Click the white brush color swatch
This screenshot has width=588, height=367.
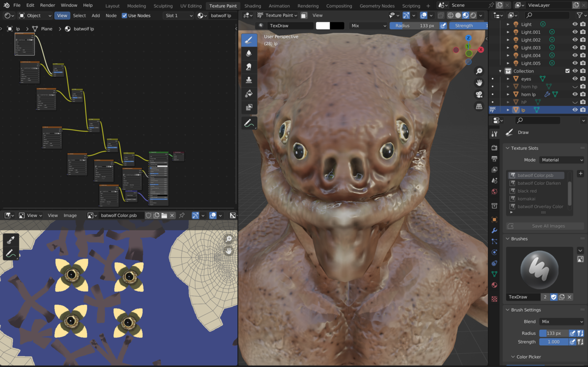pos(323,26)
